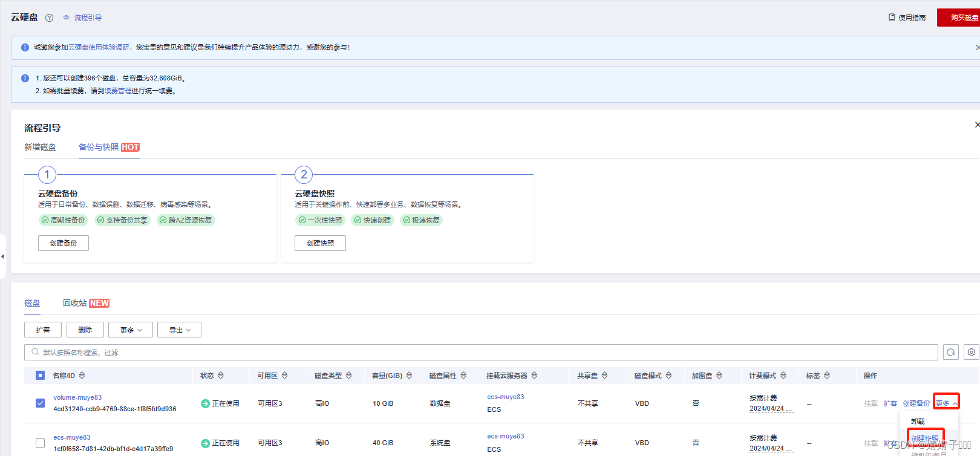Screen dimensions: 980x456
Task: Open the help question-mark icon beside 云硬盘
Action: pos(50,18)
